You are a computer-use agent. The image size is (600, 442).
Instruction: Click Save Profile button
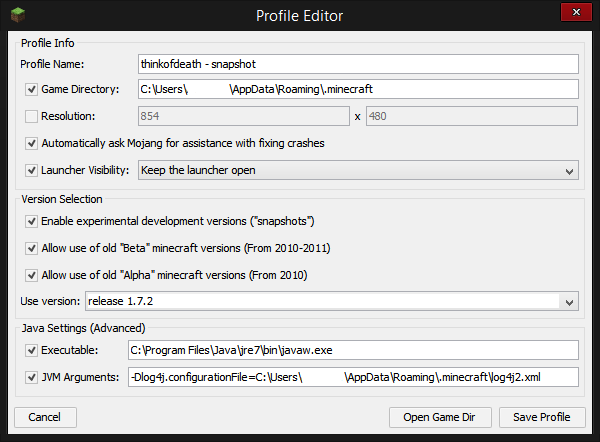pos(541,417)
